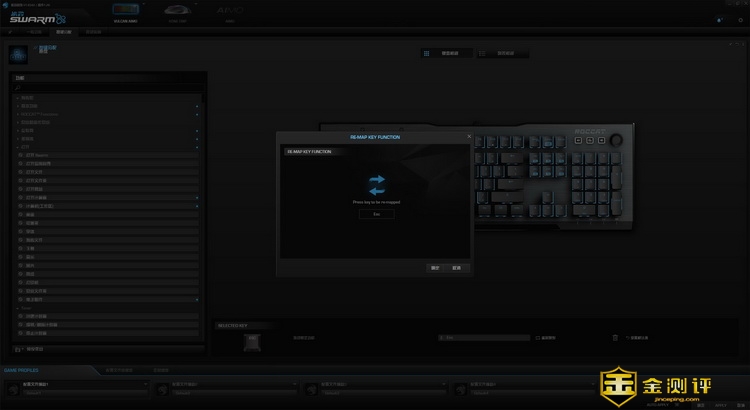Screen dimensions: 750x410
Task: Cancel remap with right dialog button
Action: tap(456, 268)
